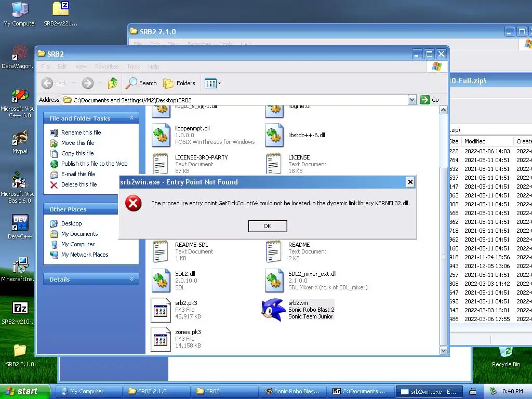This screenshot has width=532, height=399.
Task: Click the Up folder toolbar icon
Action: coord(113,83)
